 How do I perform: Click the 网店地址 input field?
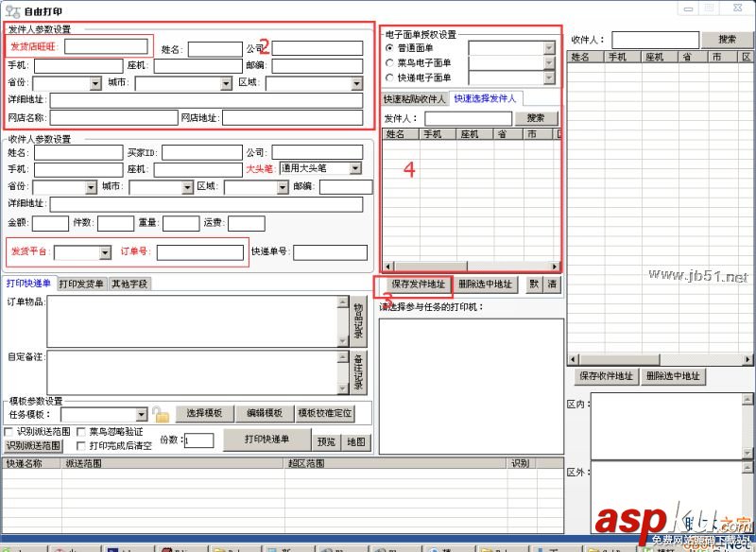pos(293,117)
